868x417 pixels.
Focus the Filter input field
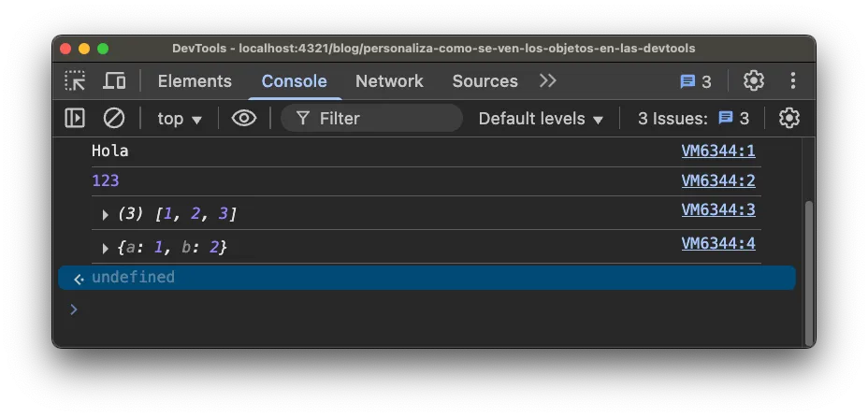pyautogui.click(x=372, y=119)
